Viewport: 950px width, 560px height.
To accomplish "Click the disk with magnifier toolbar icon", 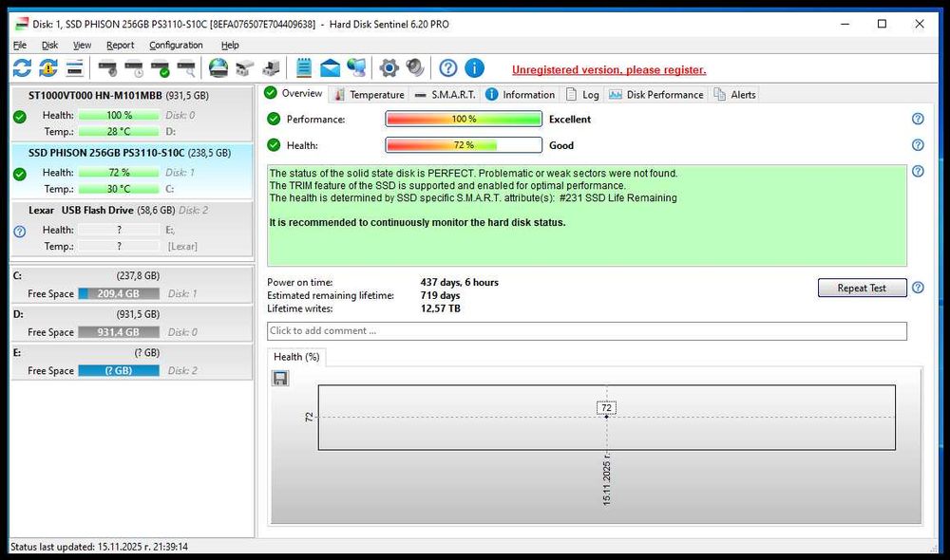I will tap(186, 68).
